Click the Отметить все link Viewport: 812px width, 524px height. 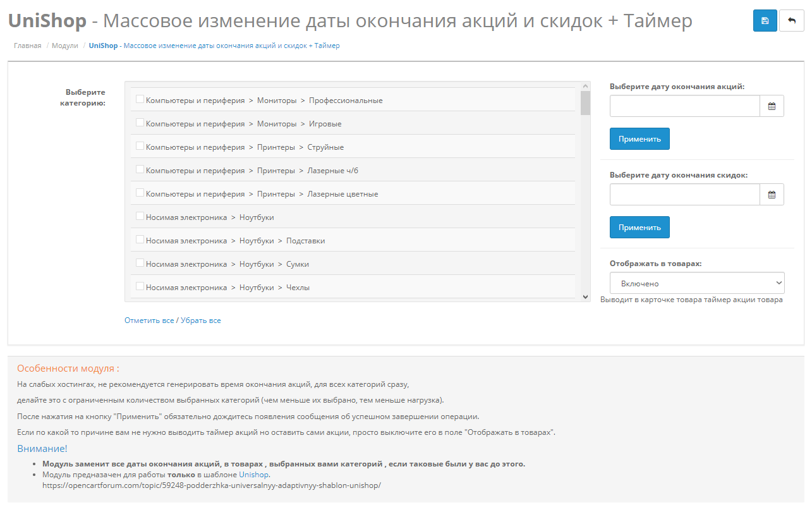coord(149,320)
